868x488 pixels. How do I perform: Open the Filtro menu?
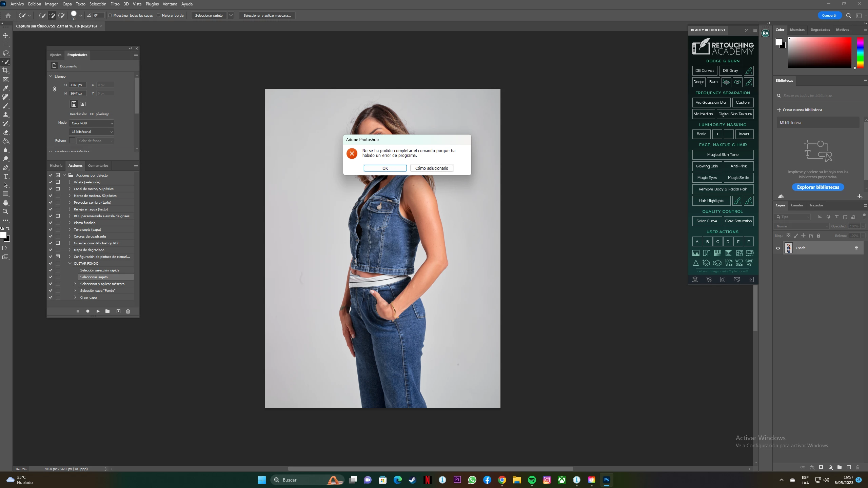tap(115, 4)
